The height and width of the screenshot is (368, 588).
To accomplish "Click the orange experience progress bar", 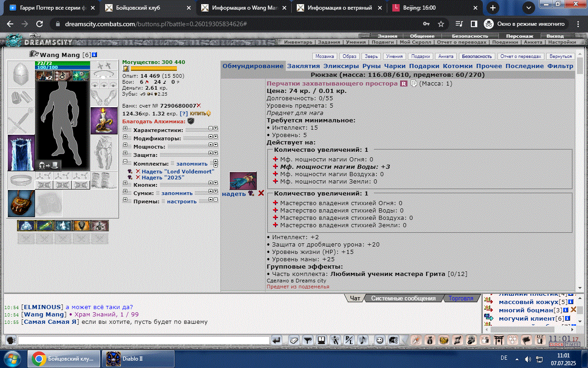I will [x=154, y=69].
